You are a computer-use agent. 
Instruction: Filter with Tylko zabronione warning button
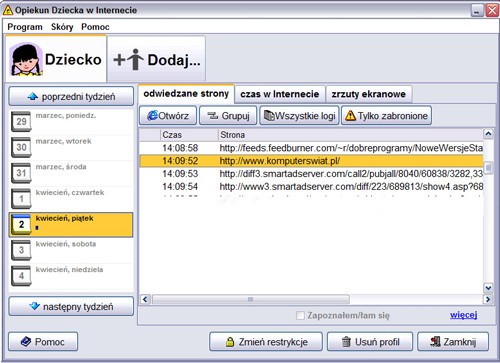(386, 116)
